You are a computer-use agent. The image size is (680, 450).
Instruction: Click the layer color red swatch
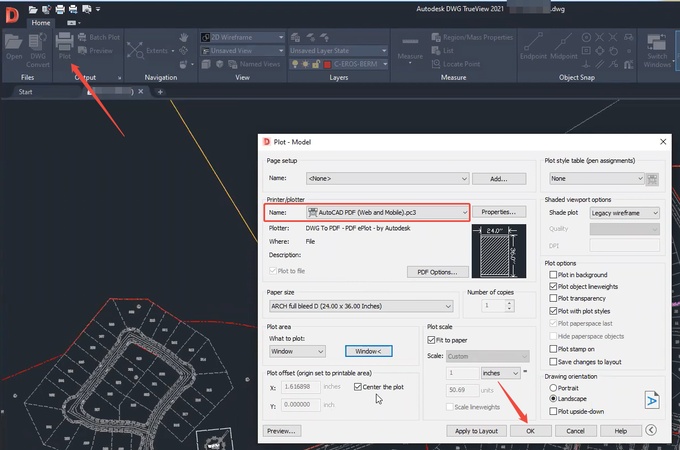pyautogui.click(x=327, y=64)
